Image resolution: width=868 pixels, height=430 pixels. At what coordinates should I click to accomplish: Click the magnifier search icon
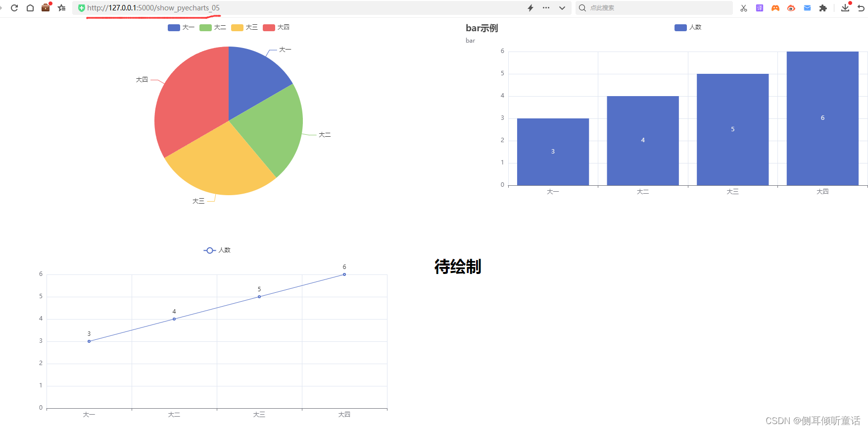point(582,8)
